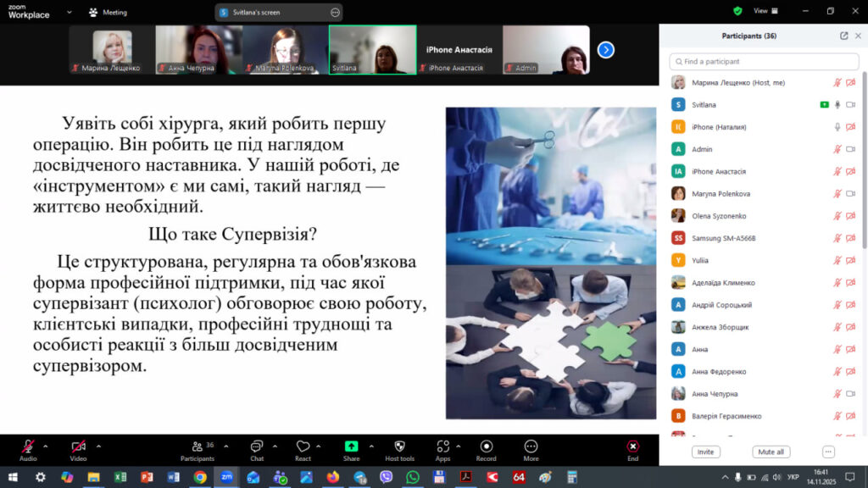
Task: Show next video thumbnails with right arrow
Action: coord(605,50)
